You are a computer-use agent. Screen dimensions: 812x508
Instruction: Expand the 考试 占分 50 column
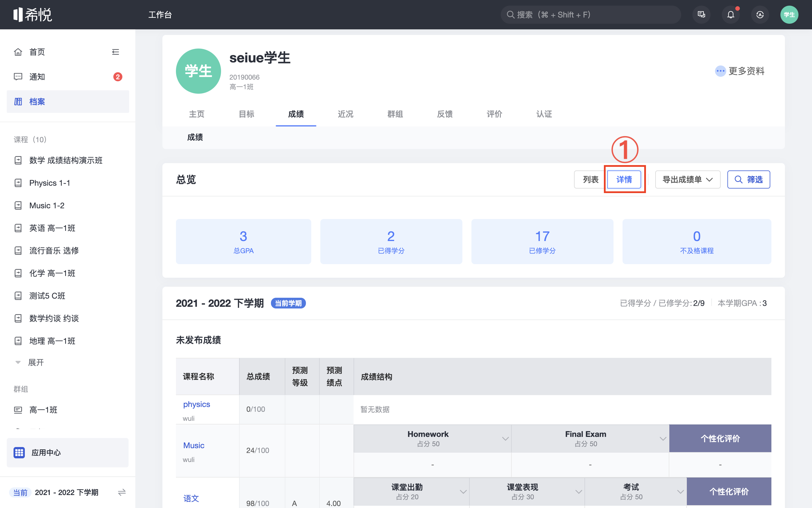[x=680, y=492]
